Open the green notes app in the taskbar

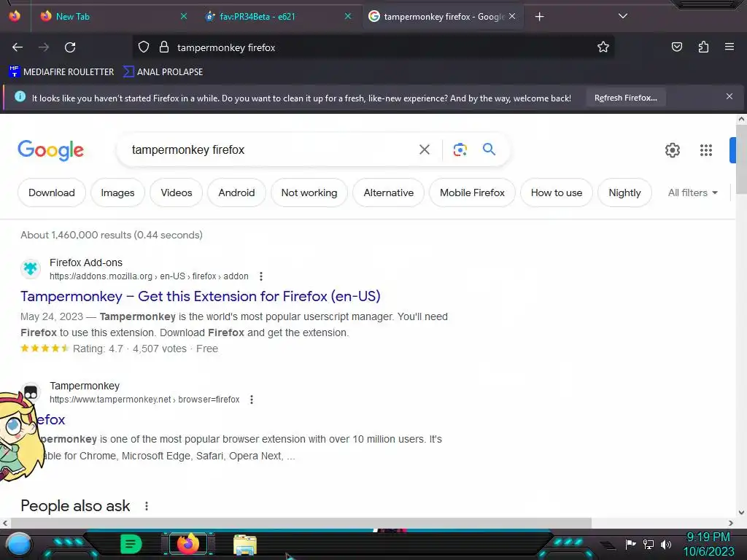point(131,544)
